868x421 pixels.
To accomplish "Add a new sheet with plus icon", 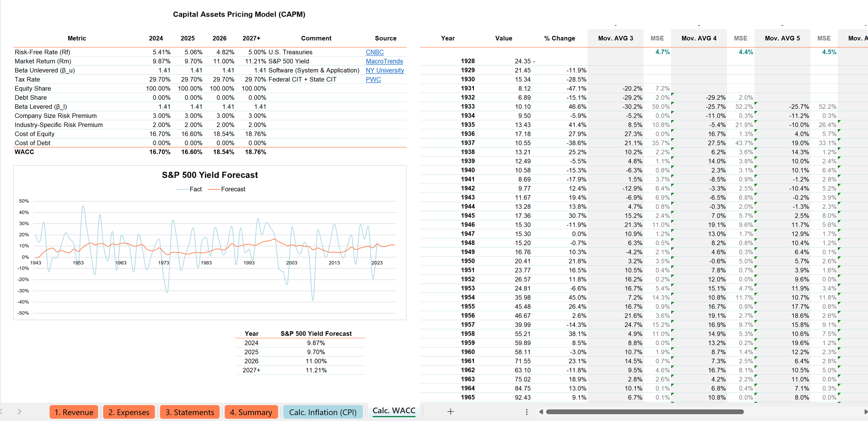I will point(450,411).
